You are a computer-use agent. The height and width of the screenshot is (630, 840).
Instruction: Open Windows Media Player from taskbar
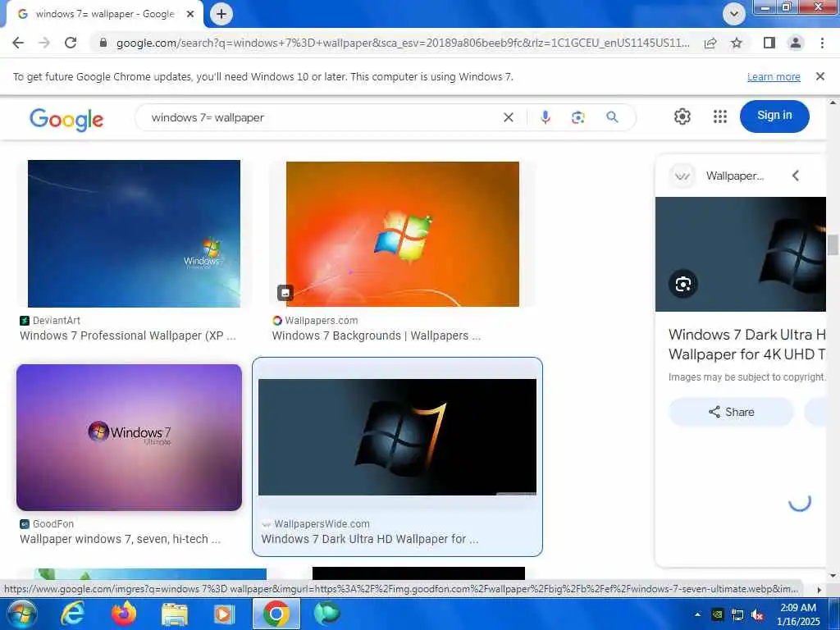[x=224, y=614]
